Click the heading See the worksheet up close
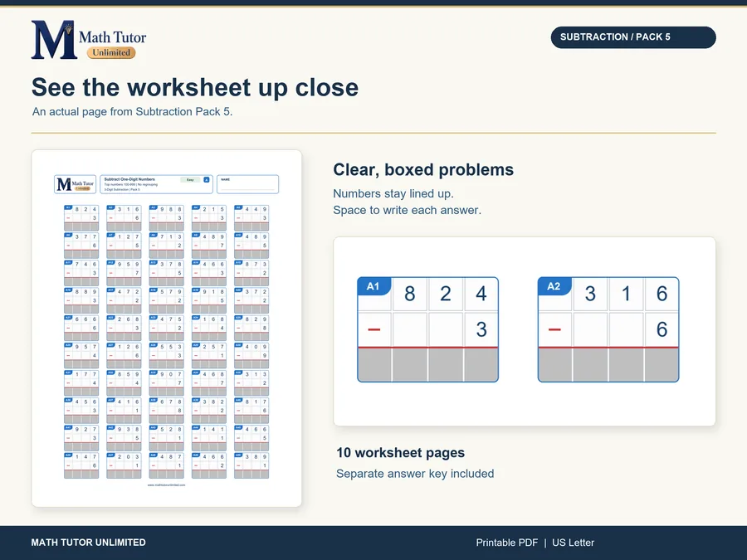This screenshot has height=560, width=747. click(195, 87)
